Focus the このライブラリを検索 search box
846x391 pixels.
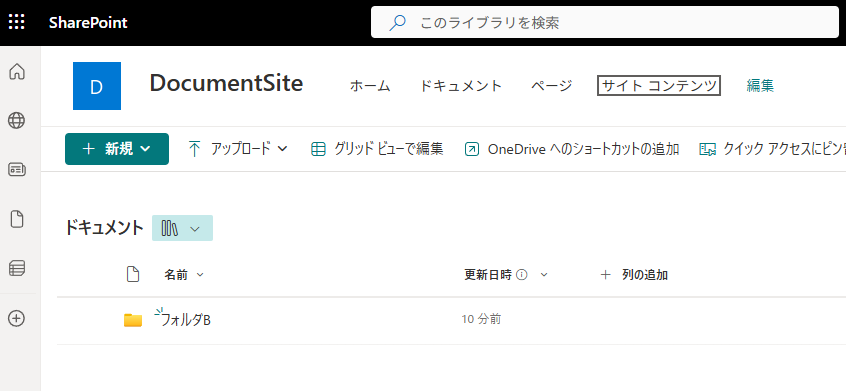pos(605,23)
